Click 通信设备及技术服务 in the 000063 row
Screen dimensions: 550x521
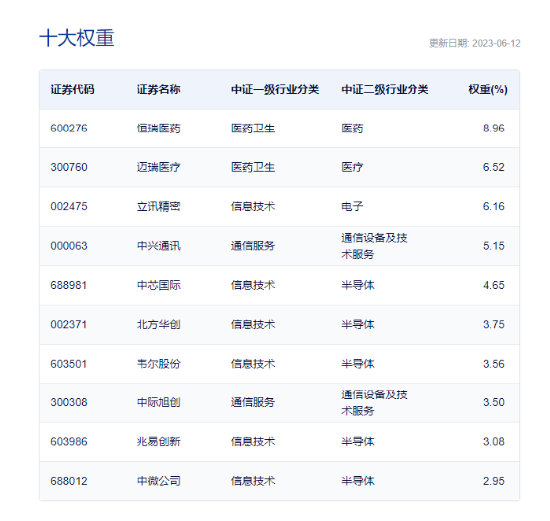pyautogui.click(x=374, y=246)
